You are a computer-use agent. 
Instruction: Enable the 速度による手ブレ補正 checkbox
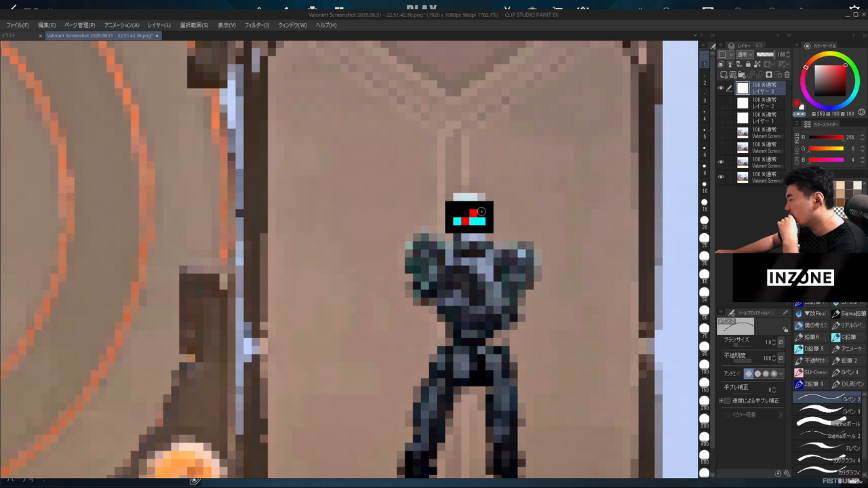point(728,401)
